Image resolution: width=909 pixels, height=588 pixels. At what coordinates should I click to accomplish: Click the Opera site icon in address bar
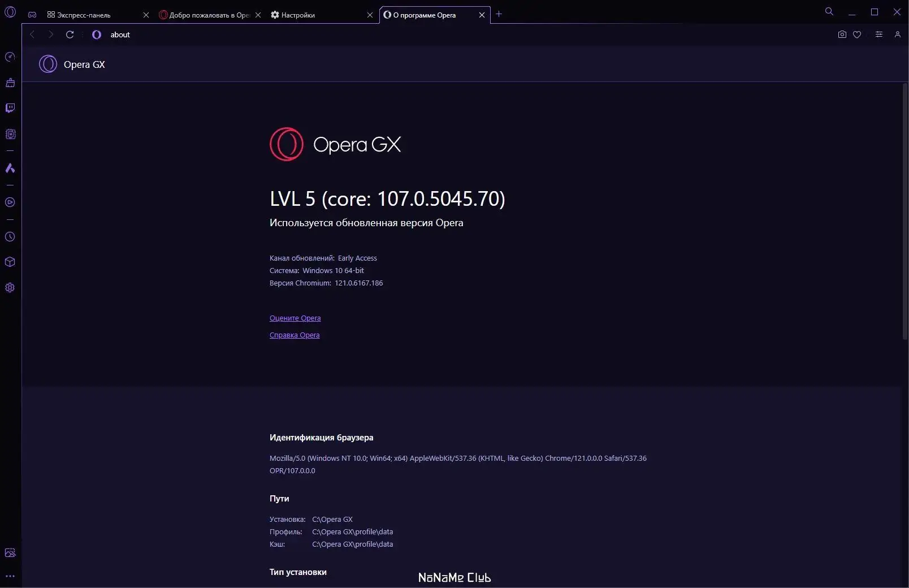point(97,34)
